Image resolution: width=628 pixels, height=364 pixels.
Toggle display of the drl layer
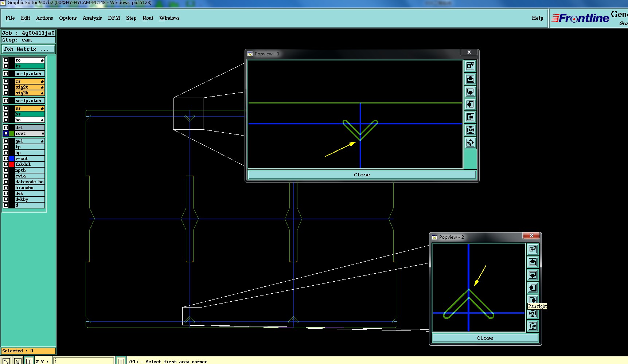6,128
